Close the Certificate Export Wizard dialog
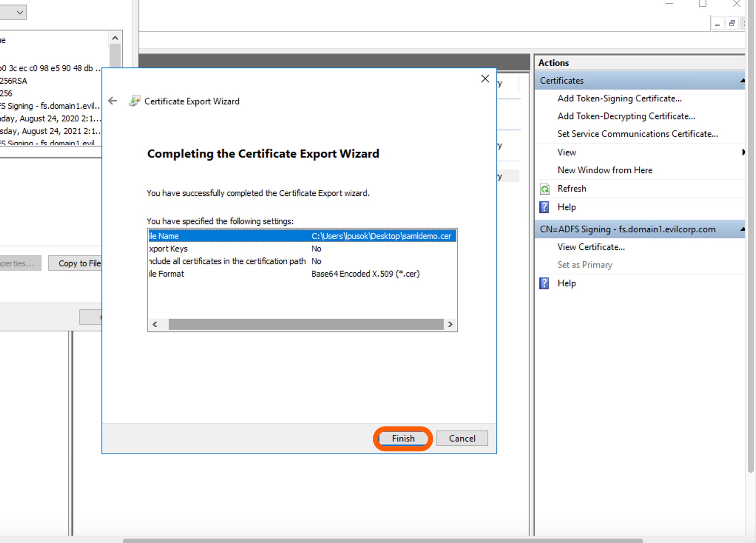Image resolution: width=756 pixels, height=543 pixels. tap(485, 78)
